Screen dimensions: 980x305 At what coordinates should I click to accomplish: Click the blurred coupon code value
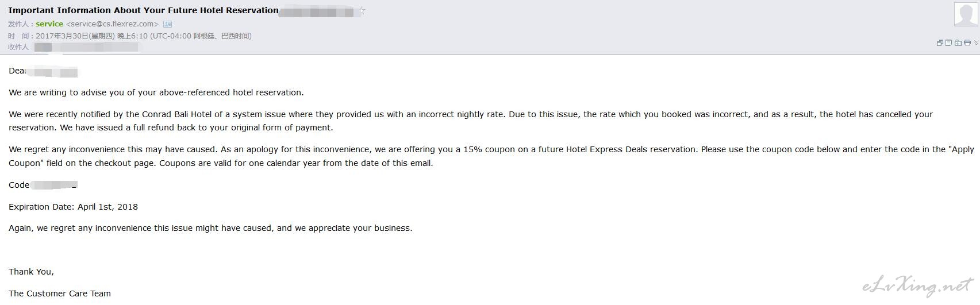tap(54, 185)
